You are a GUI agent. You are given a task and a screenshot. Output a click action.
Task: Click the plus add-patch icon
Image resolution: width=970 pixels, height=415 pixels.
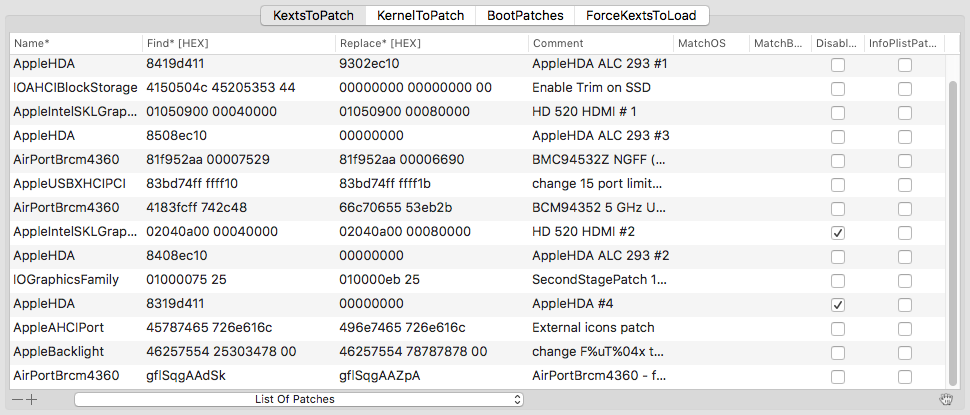[x=32, y=400]
